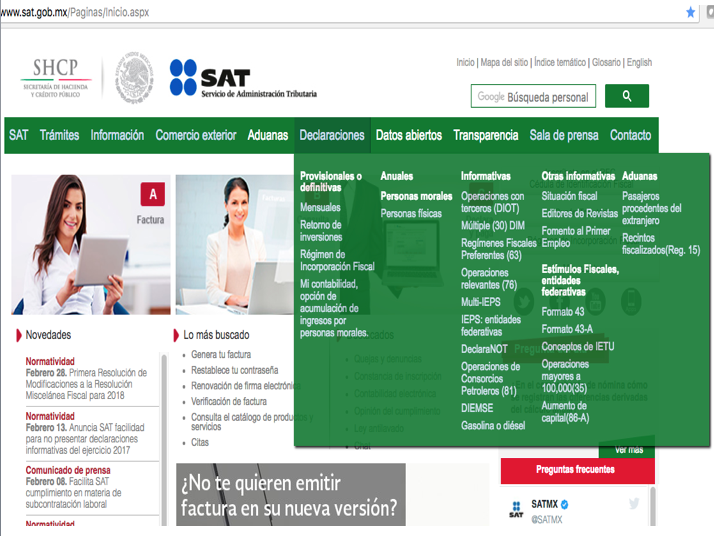Open Operaciones con terceros (DIOT)

click(493, 202)
